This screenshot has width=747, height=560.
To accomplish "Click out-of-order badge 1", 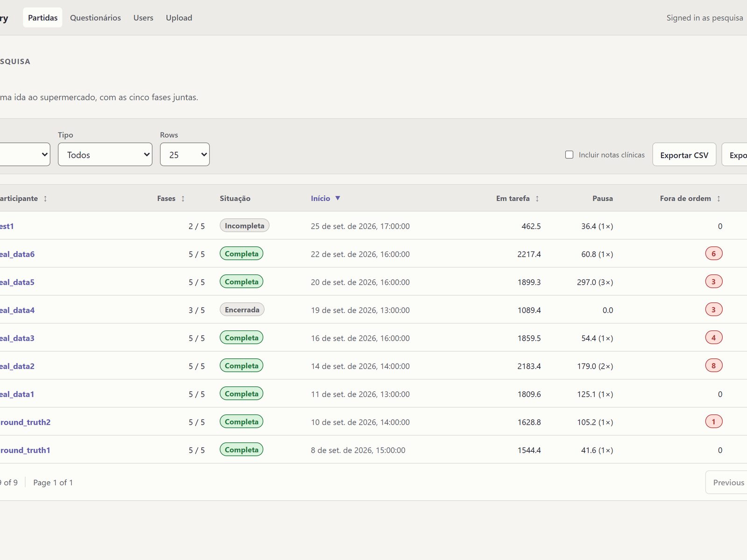I will 713,421.
